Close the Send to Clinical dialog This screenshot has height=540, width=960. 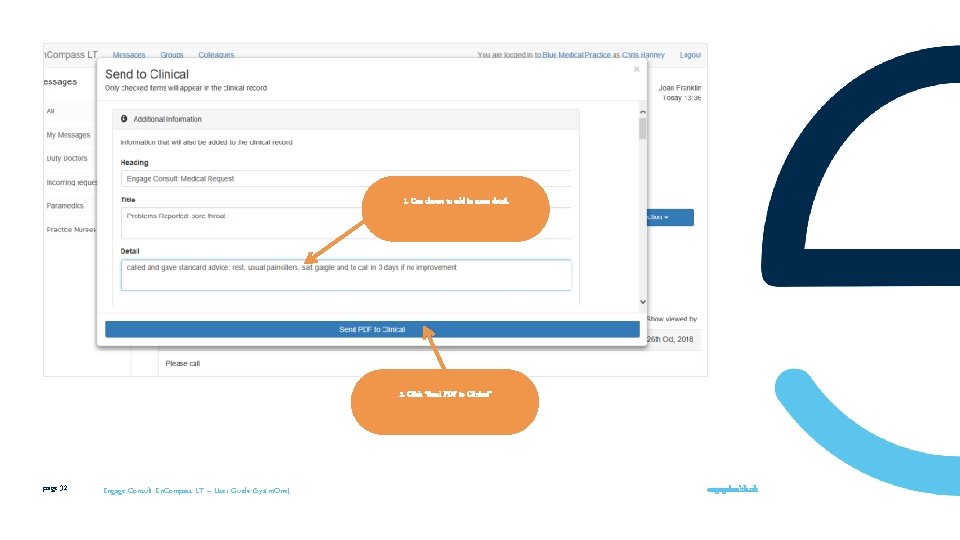click(637, 69)
